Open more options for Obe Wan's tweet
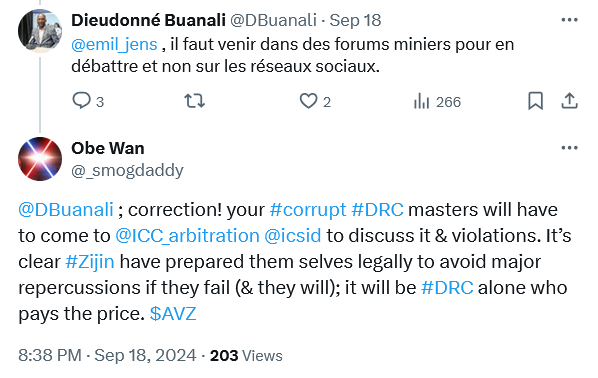598x378 pixels. point(569,148)
